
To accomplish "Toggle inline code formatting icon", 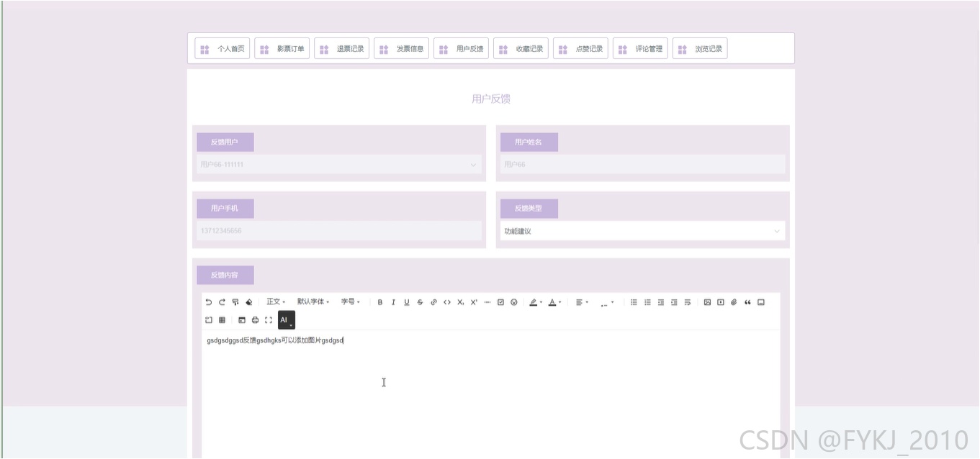I will click(x=447, y=302).
